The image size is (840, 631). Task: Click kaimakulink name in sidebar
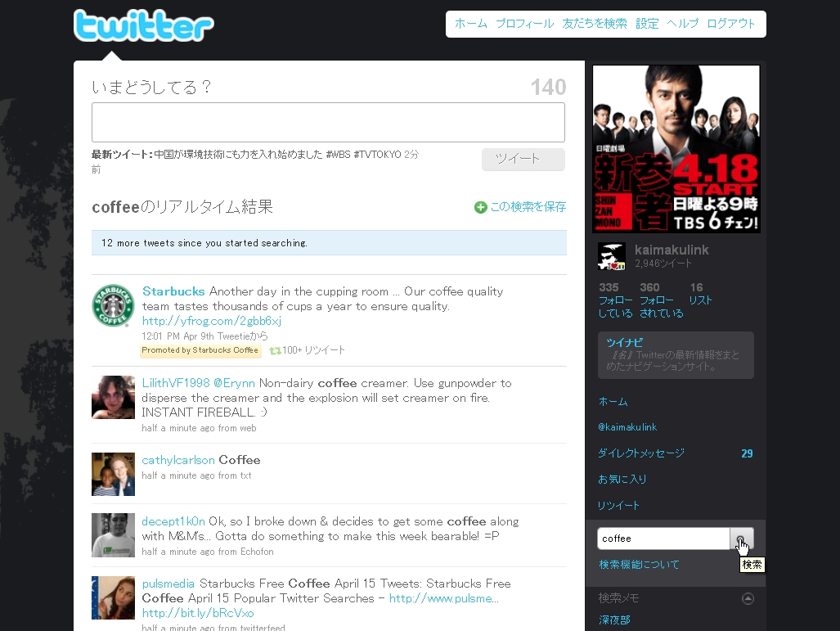[672, 250]
